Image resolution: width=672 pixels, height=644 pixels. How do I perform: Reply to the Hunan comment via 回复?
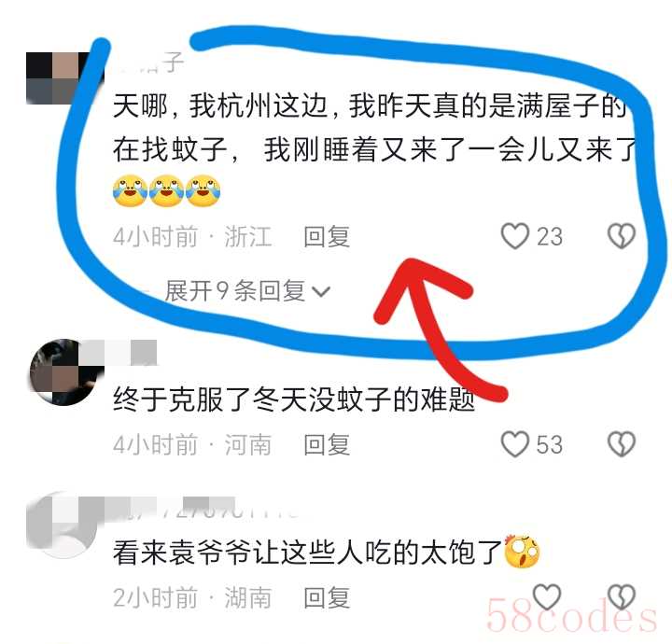point(327,597)
